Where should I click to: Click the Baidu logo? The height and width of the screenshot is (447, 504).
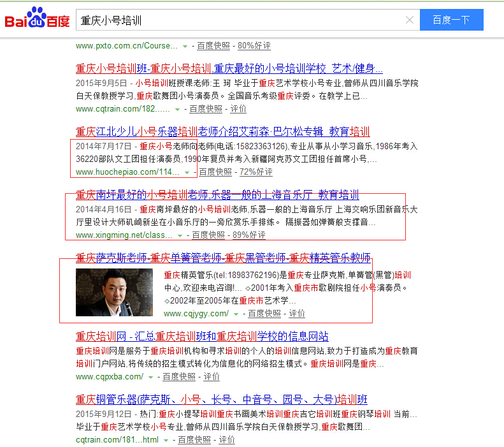(x=37, y=18)
